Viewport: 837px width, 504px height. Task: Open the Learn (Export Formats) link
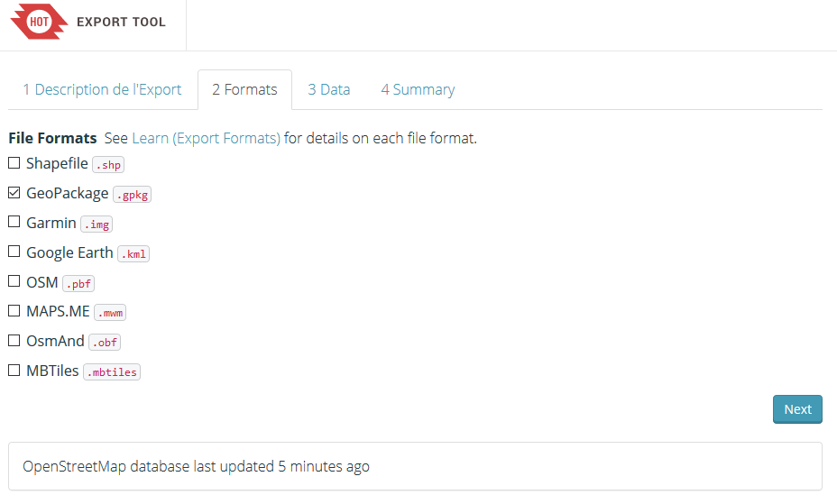click(x=206, y=138)
